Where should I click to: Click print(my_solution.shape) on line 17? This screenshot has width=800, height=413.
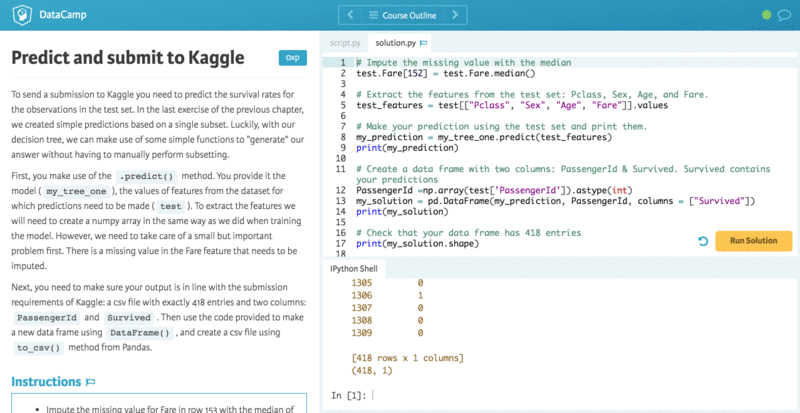417,244
